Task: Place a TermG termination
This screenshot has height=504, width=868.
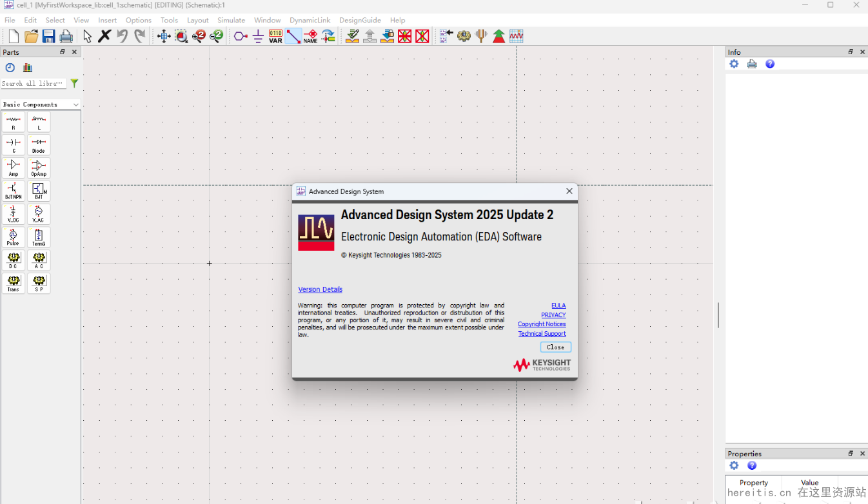Action: point(39,237)
